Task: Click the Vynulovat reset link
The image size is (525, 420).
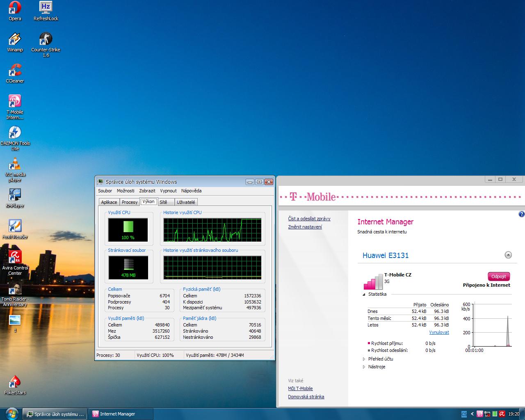Action: click(x=439, y=332)
